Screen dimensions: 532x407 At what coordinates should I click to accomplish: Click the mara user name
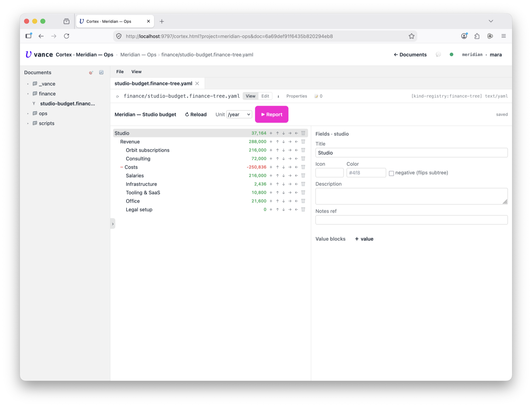(x=496, y=55)
